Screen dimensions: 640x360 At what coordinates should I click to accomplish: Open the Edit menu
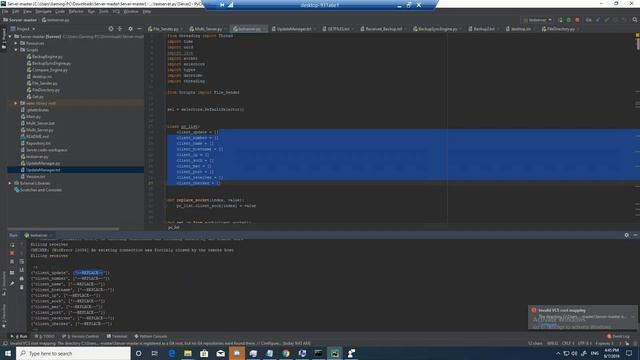16,11
